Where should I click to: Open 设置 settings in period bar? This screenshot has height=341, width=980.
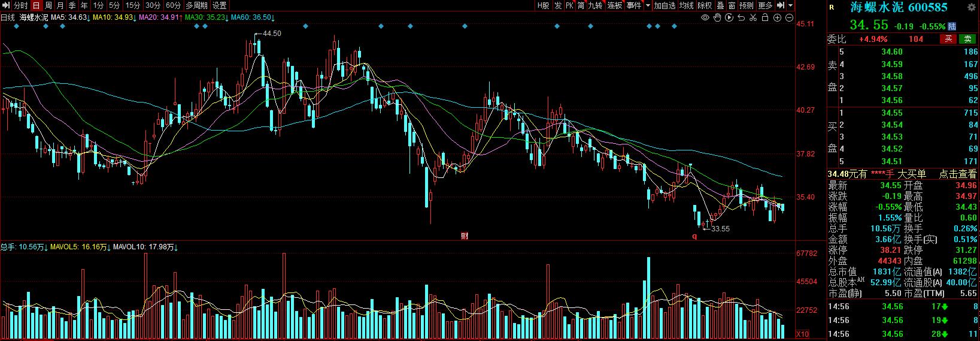click(x=220, y=5)
